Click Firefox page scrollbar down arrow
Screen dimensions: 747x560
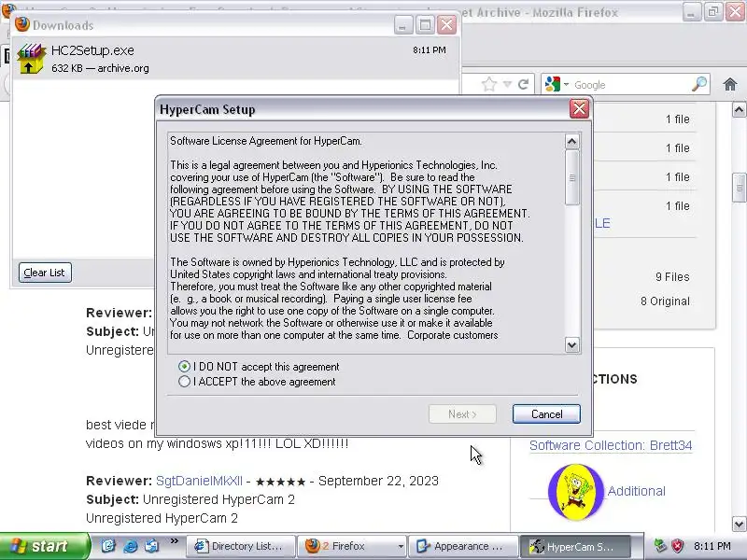pos(739,524)
